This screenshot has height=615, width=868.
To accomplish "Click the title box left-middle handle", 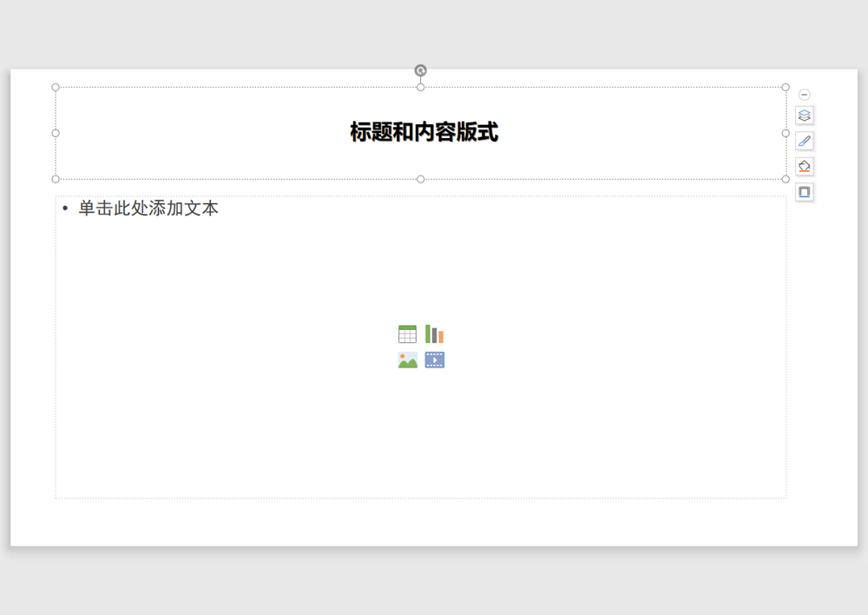I will pos(56,133).
